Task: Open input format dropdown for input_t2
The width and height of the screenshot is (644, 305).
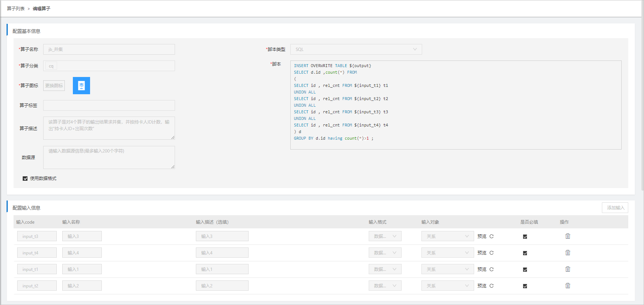Action: 385,286
